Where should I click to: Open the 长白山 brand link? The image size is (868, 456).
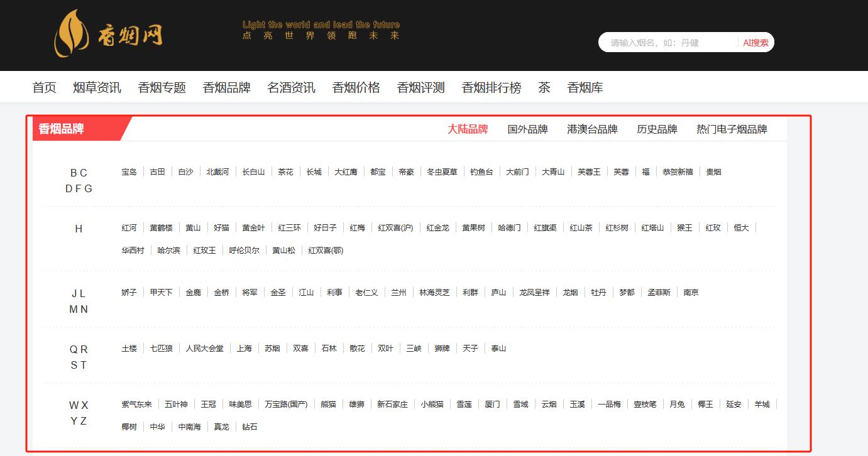coord(253,171)
